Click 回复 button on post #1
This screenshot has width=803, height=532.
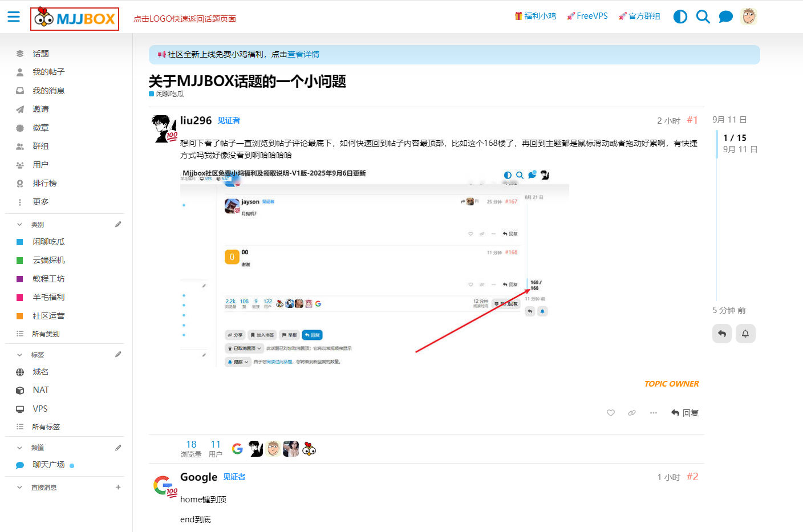685,413
